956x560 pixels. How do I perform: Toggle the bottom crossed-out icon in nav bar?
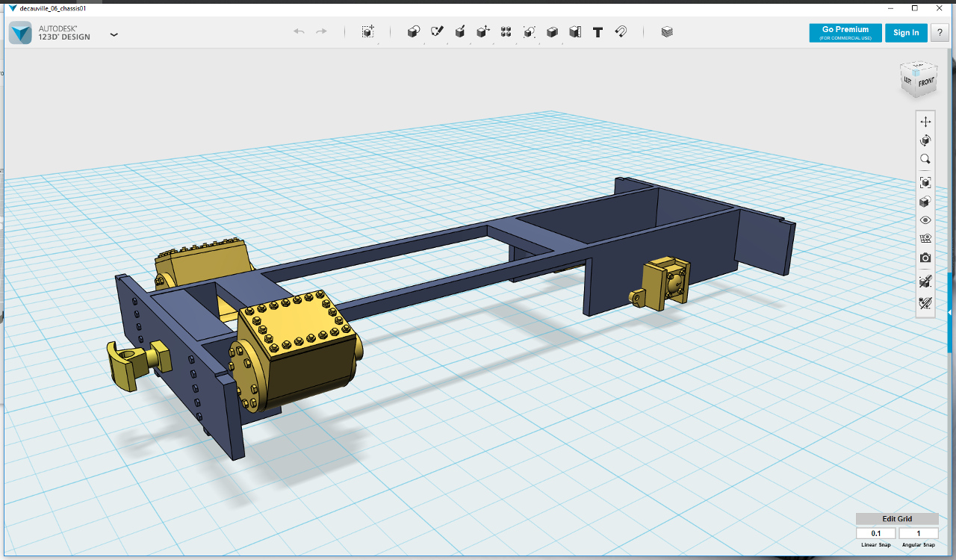[x=925, y=302]
